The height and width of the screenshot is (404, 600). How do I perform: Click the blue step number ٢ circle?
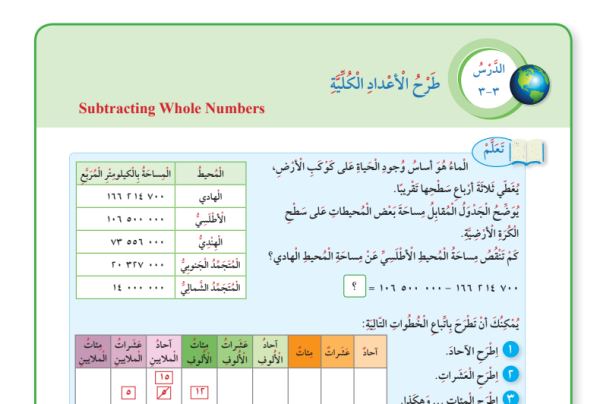[x=510, y=374]
